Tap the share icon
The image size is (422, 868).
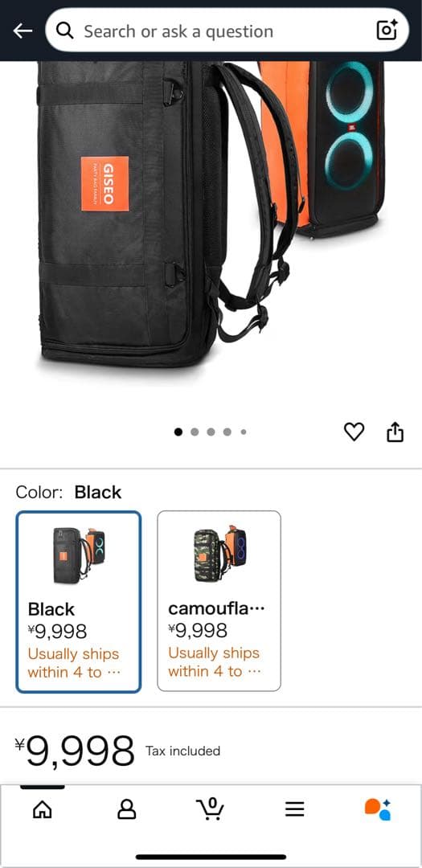(x=395, y=432)
